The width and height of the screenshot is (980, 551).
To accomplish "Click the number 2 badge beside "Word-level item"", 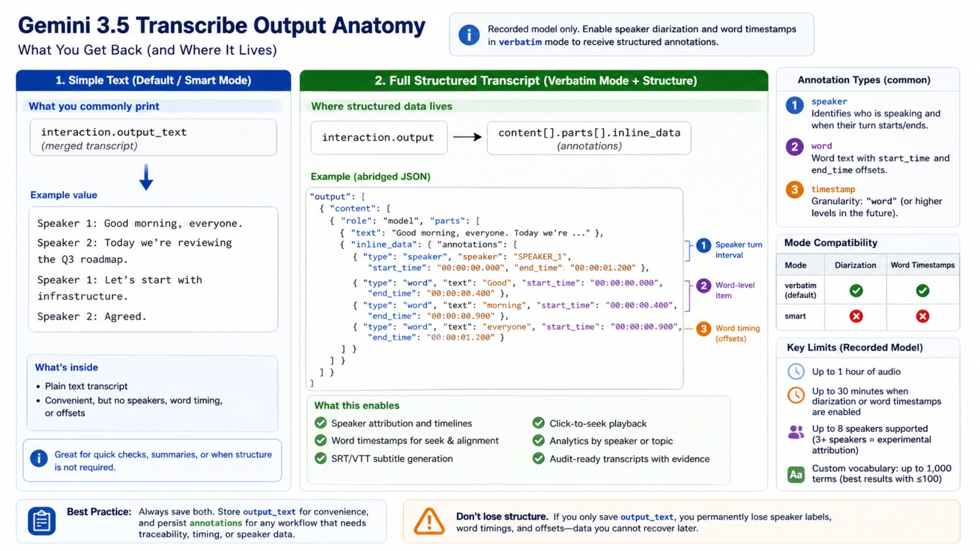I will (704, 286).
